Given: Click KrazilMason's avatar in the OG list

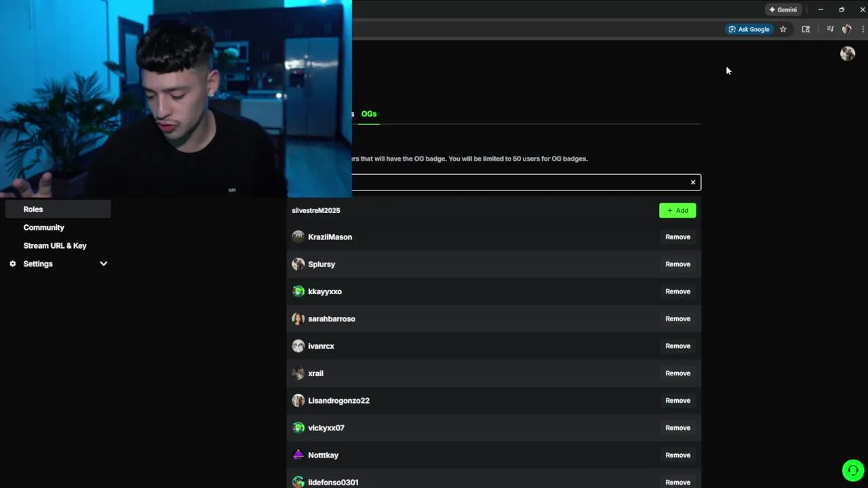Looking at the screenshot, I should [x=298, y=237].
